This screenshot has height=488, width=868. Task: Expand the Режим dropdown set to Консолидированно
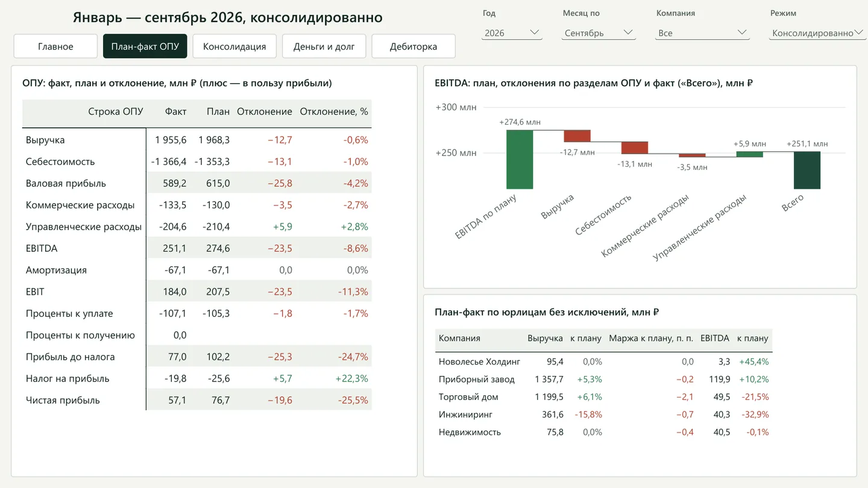(x=816, y=33)
